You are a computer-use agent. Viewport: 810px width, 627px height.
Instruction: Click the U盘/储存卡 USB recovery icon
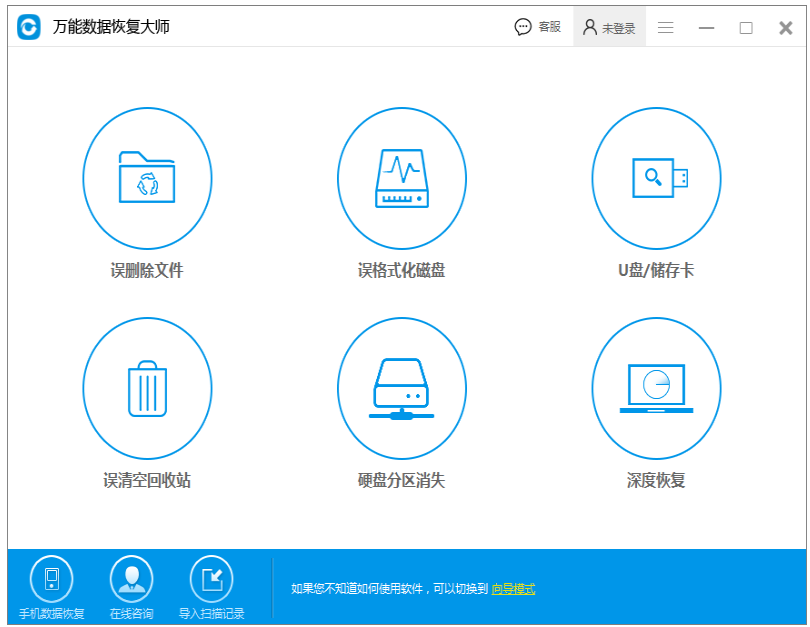click(656, 178)
